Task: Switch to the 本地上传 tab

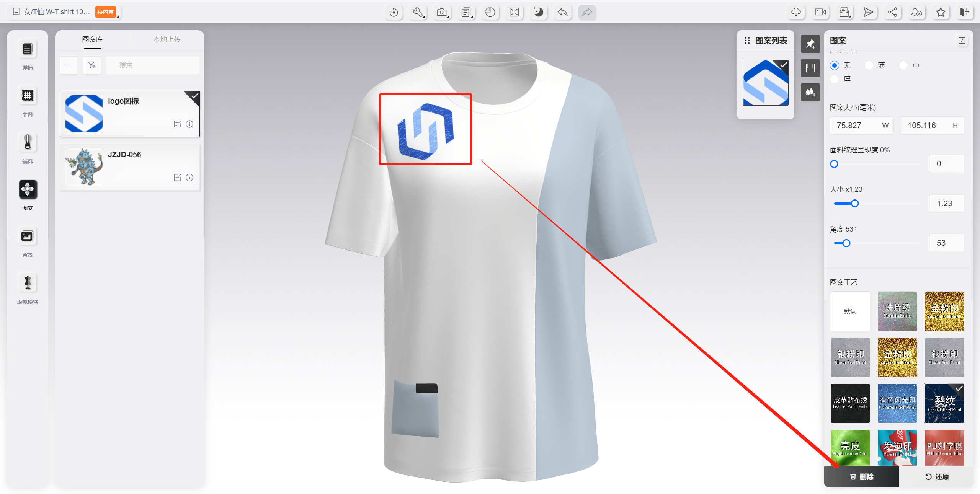Action: point(167,39)
